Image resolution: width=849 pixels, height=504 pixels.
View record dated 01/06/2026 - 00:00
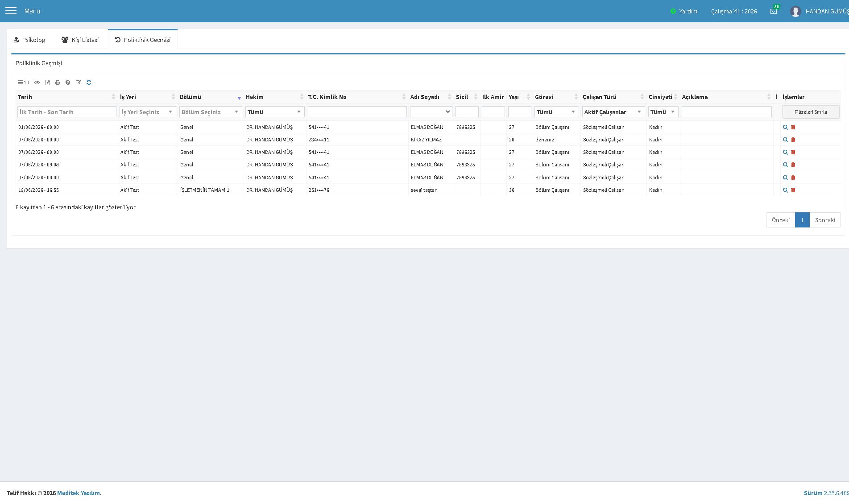[785, 127]
